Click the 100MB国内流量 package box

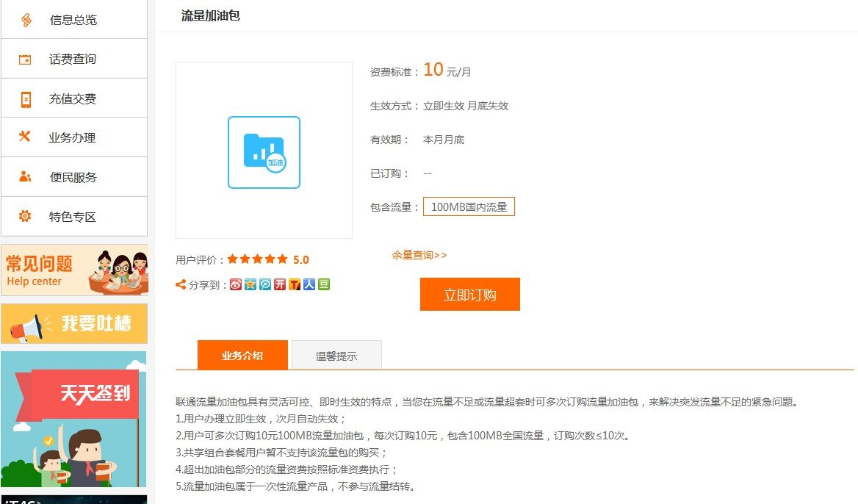469,206
